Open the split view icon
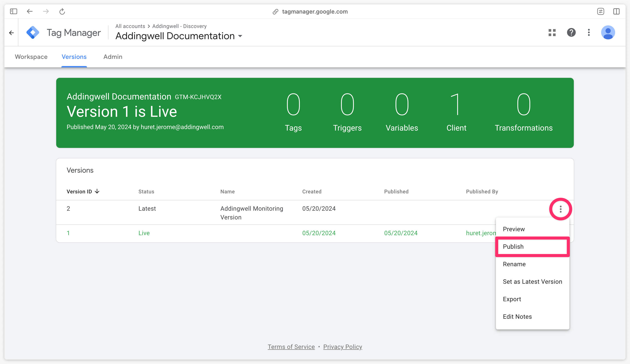Screen dimensions: 630x364 (616, 12)
